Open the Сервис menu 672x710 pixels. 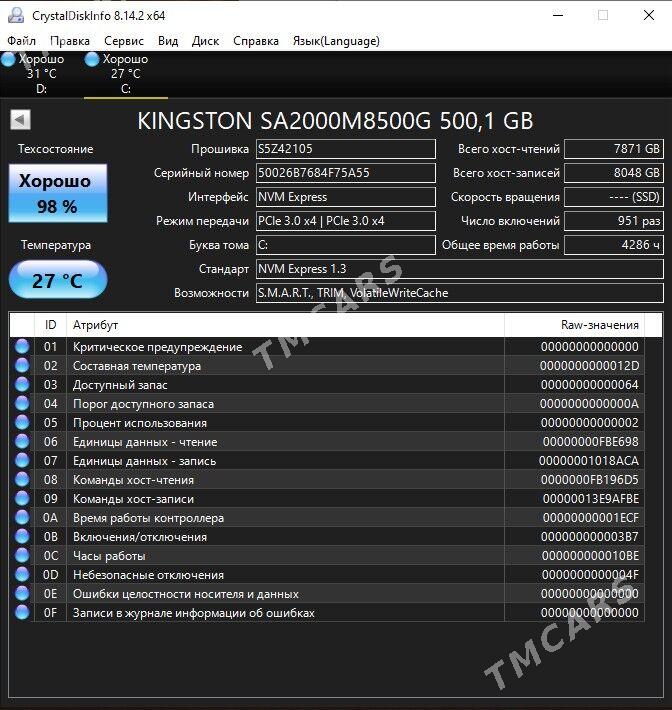point(124,41)
